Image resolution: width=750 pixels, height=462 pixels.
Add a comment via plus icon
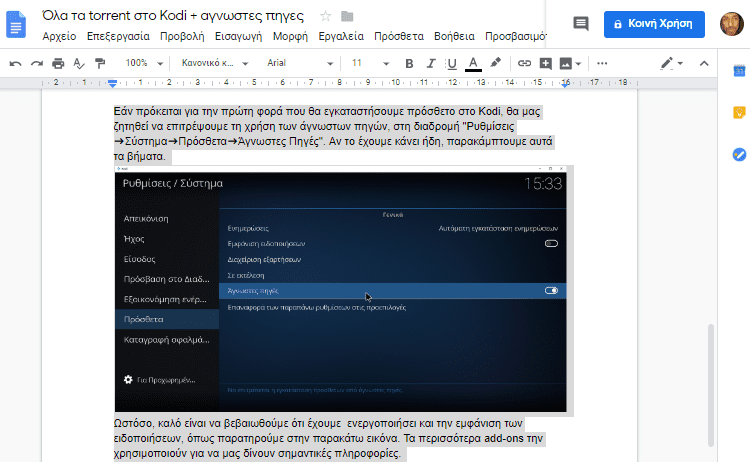[x=546, y=63]
